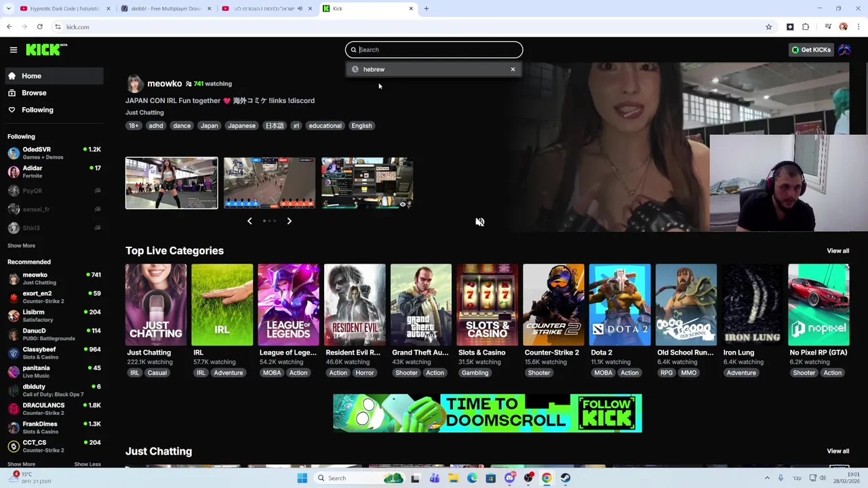Select the second featured stream thumbnail
This screenshot has width=868, height=488.
click(x=269, y=183)
